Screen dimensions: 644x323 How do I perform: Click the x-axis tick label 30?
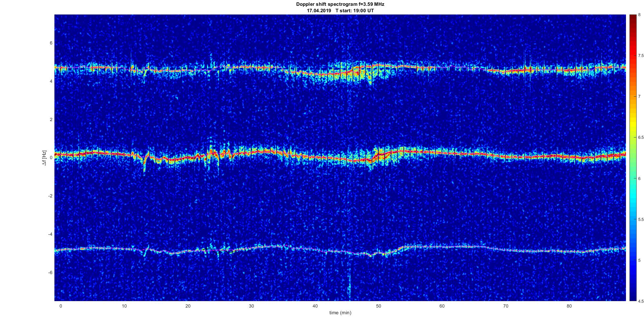[251, 306]
